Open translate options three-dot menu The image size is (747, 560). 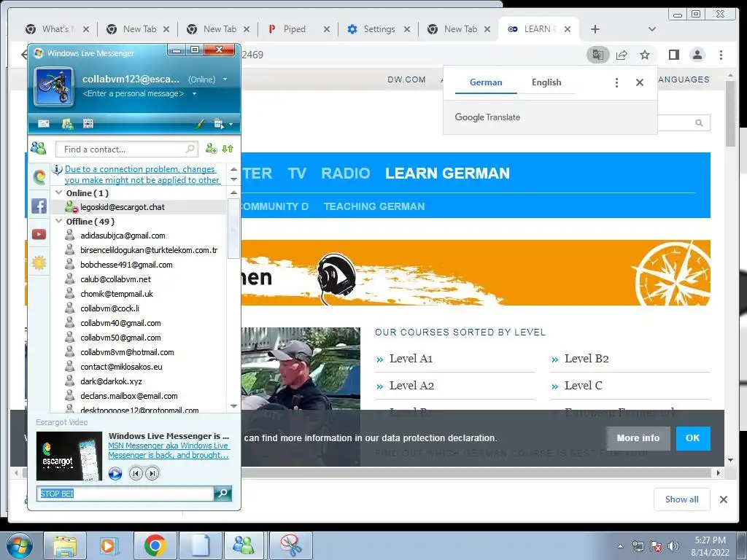(616, 83)
